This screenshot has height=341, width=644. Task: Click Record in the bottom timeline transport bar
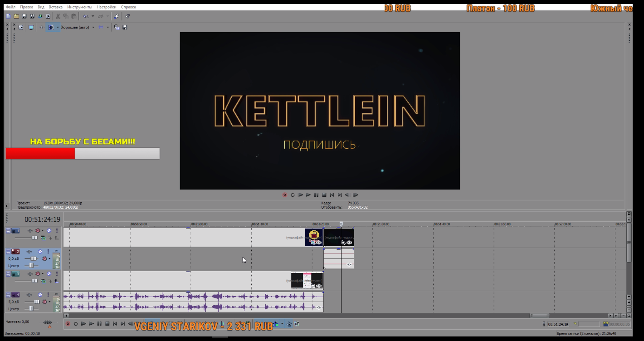tap(68, 324)
